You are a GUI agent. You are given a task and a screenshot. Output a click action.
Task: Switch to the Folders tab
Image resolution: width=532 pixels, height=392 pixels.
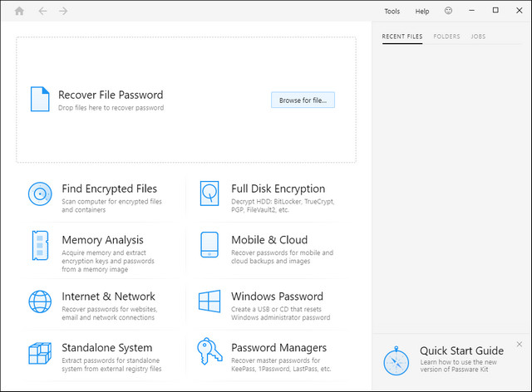click(446, 37)
